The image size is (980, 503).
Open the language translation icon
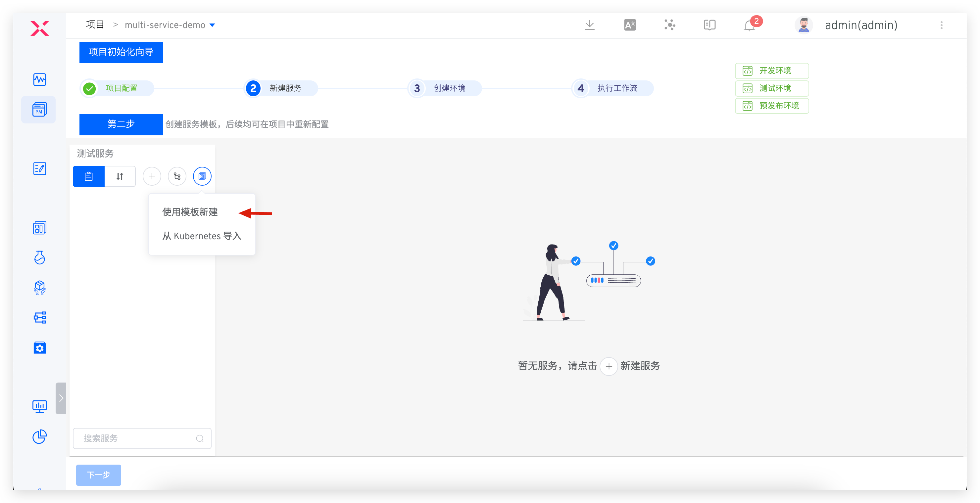click(630, 25)
